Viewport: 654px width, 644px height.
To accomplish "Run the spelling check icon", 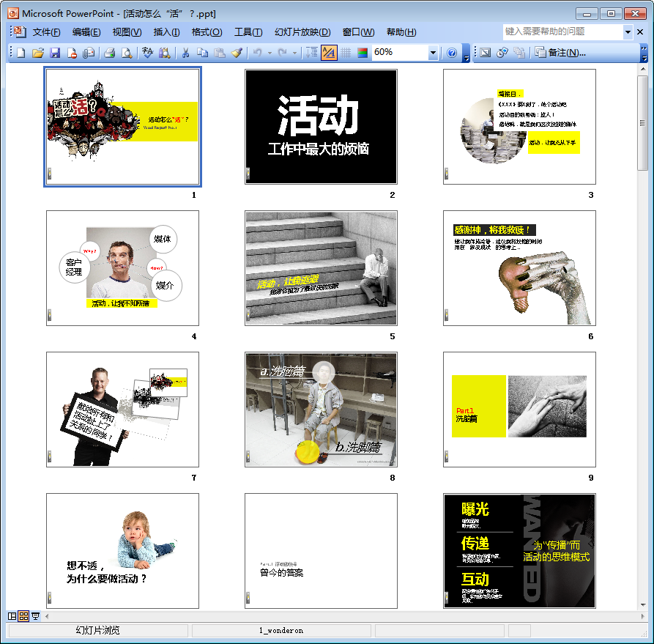I will tap(147, 53).
